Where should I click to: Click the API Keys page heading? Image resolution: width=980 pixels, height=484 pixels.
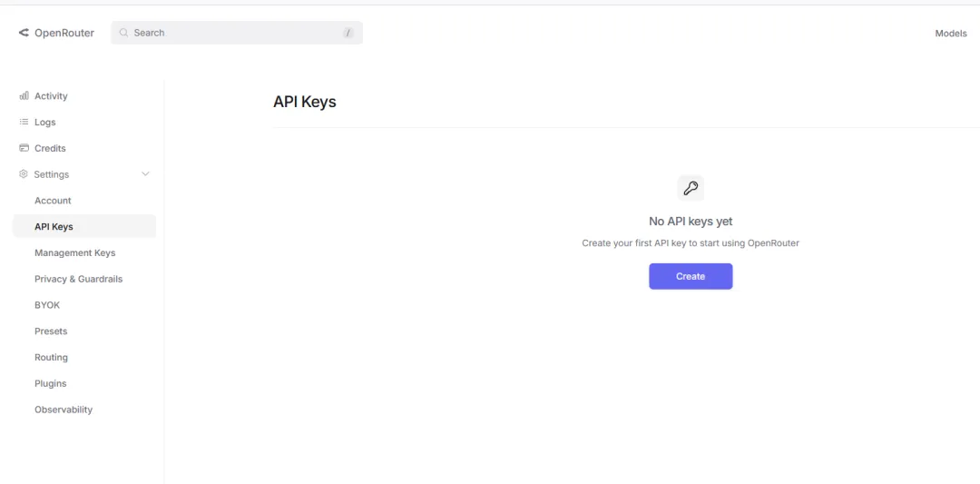point(304,102)
